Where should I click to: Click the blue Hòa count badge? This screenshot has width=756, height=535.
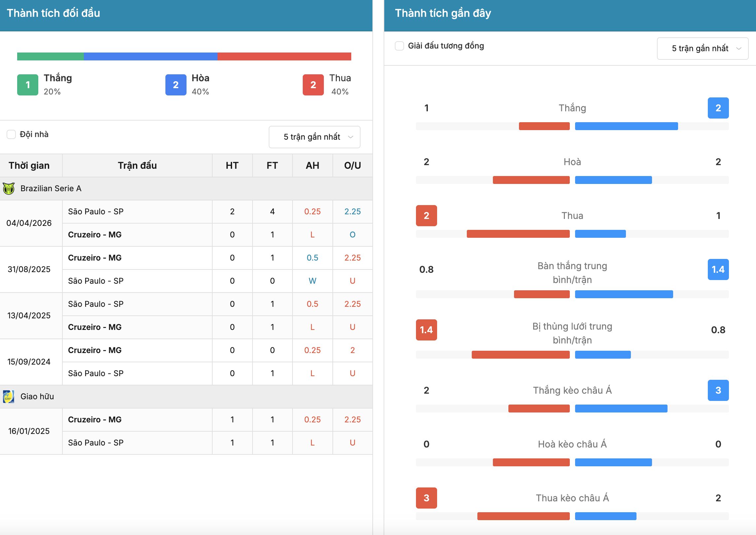(x=176, y=85)
